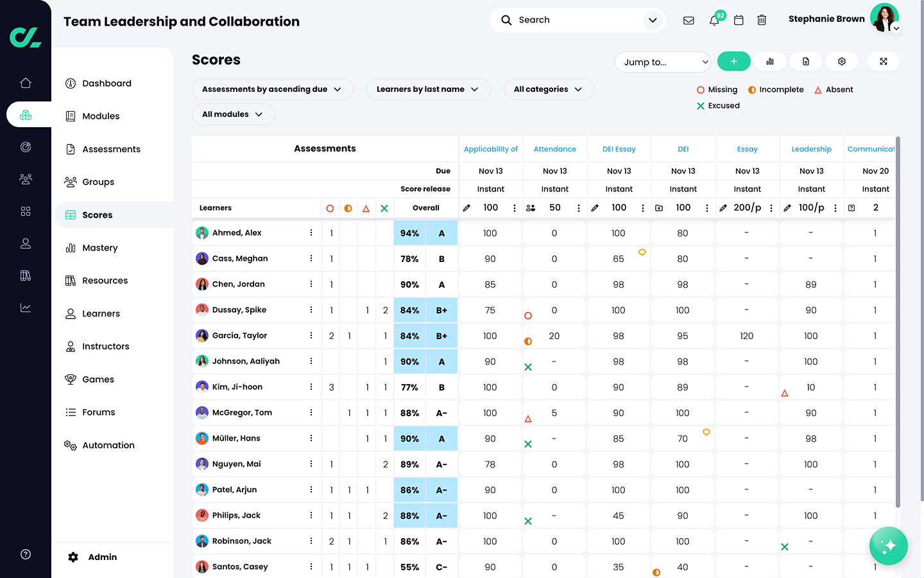Click the green add plus button
This screenshot has height=578, width=924.
[x=734, y=61]
